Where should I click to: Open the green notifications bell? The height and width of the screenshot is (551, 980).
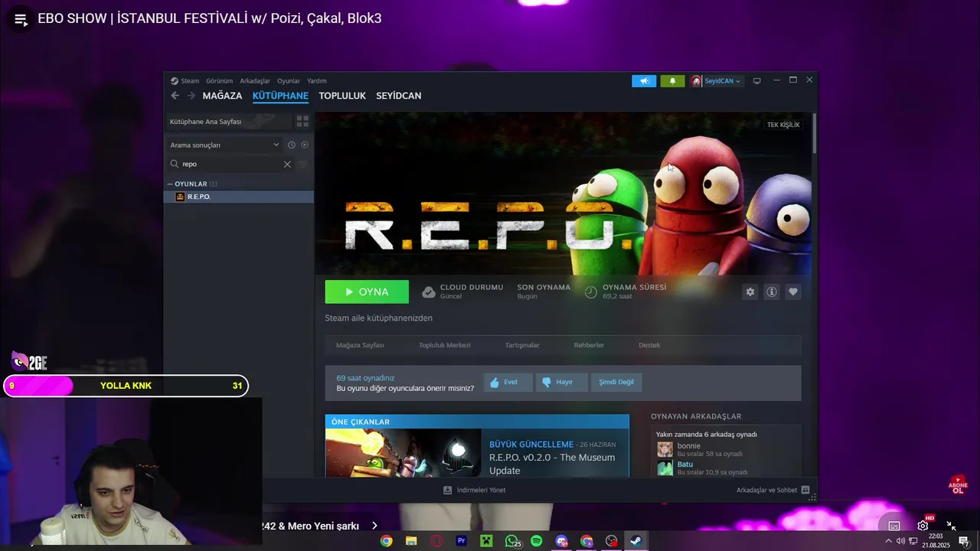pyautogui.click(x=672, y=81)
